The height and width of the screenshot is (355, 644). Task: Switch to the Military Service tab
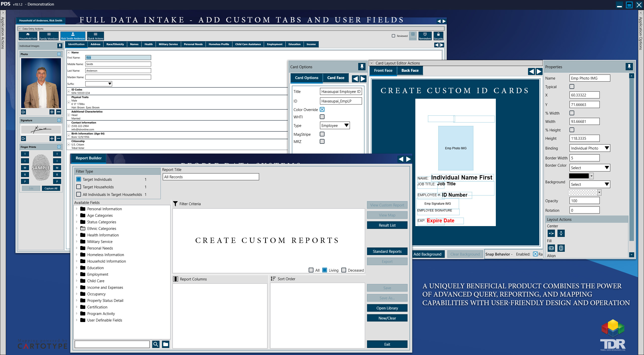coord(168,44)
